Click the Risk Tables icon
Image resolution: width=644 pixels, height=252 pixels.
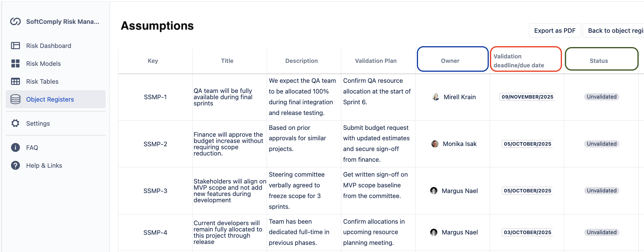click(15, 81)
